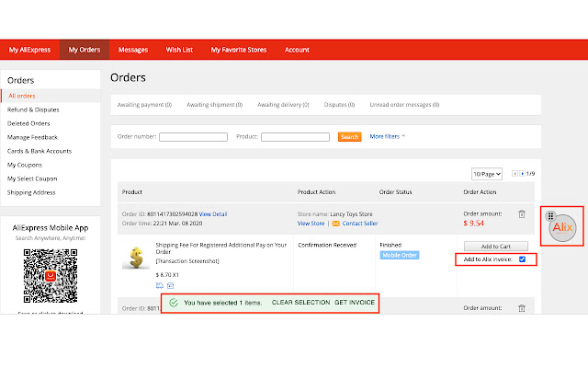Click the [Transaction Screenshot] link
This screenshot has width=588, height=368.
tap(187, 261)
